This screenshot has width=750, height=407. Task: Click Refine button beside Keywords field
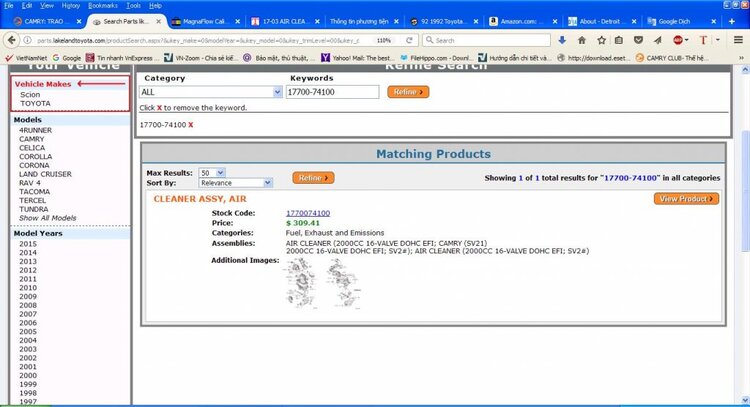click(408, 92)
